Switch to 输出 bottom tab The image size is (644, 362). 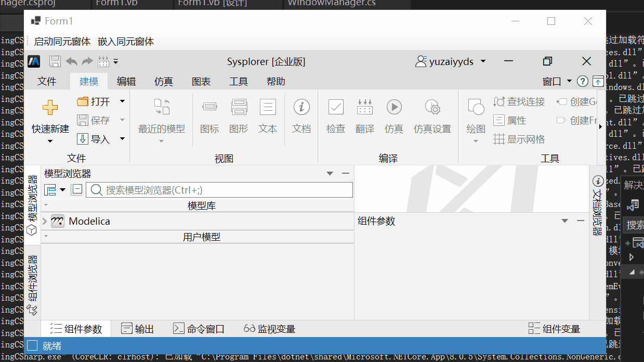[x=138, y=329]
